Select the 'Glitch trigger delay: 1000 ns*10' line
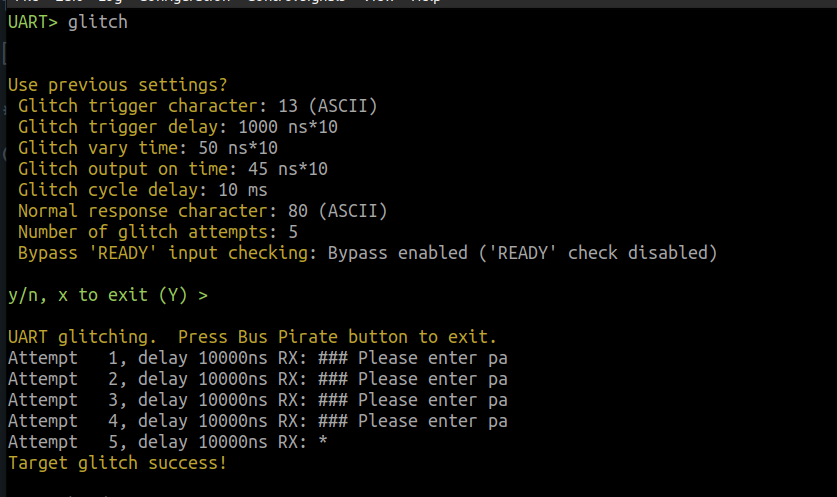Viewport: 837px width, 497px height. (178, 127)
